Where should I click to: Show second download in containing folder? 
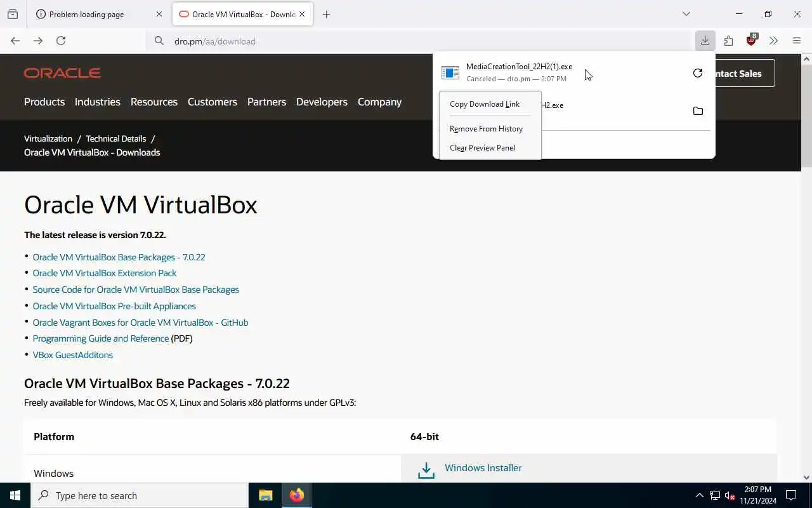(x=698, y=111)
